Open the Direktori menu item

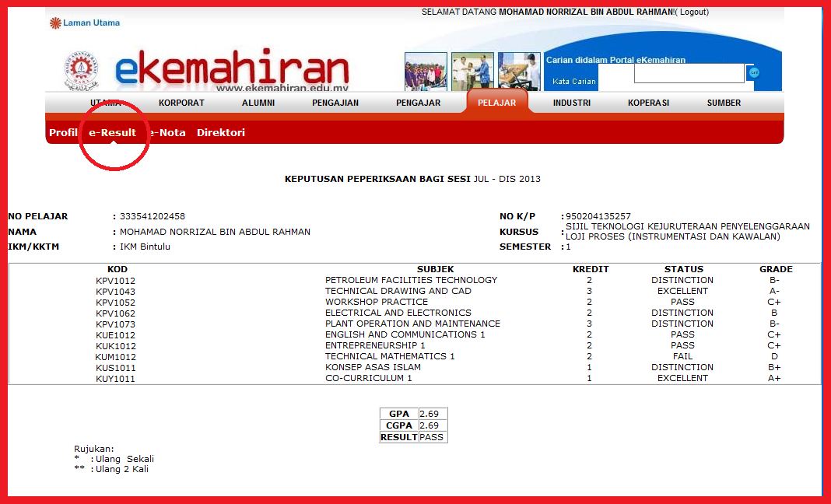[x=223, y=132]
